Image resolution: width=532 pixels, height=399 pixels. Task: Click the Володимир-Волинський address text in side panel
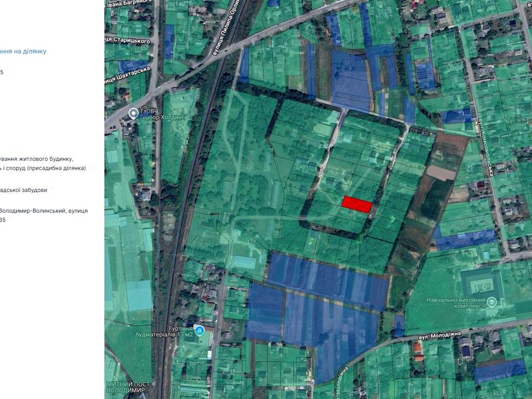43,211
